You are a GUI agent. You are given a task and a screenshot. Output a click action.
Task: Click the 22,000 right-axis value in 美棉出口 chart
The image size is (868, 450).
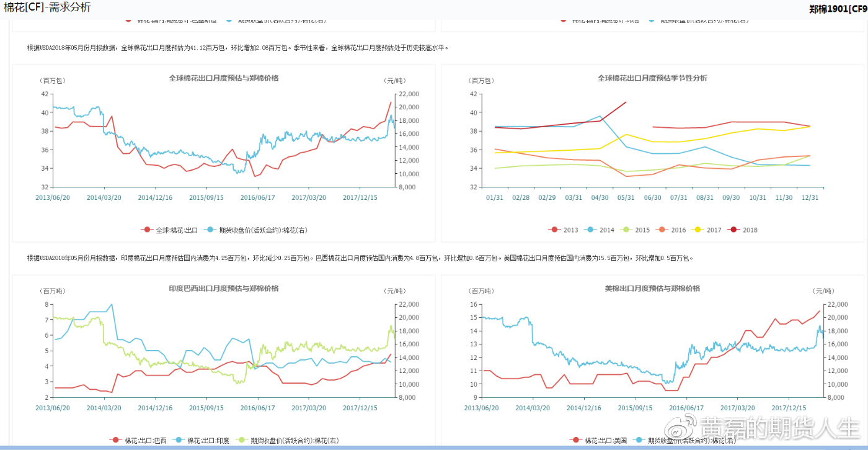(x=838, y=304)
